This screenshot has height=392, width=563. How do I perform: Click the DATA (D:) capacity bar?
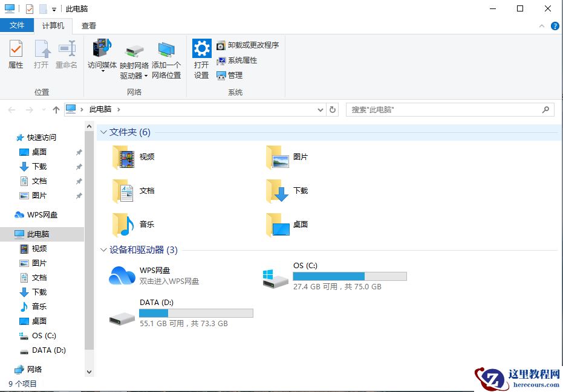coord(195,313)
